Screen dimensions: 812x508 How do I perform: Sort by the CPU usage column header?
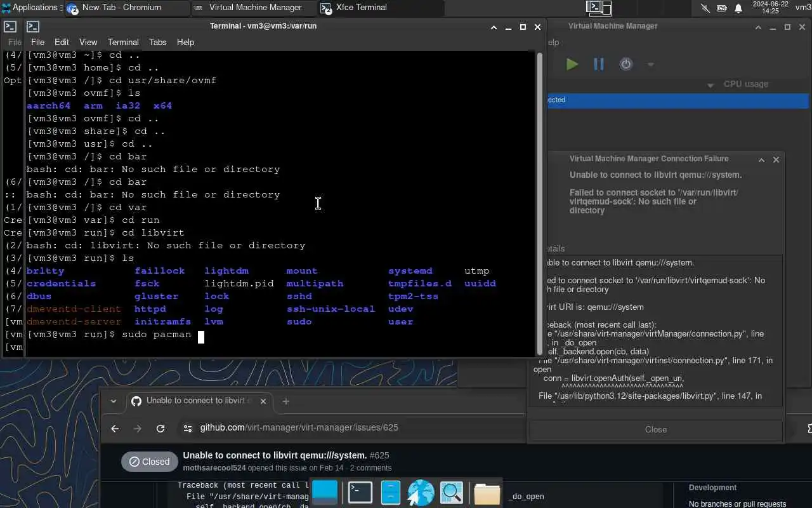(x=745, y=84)
